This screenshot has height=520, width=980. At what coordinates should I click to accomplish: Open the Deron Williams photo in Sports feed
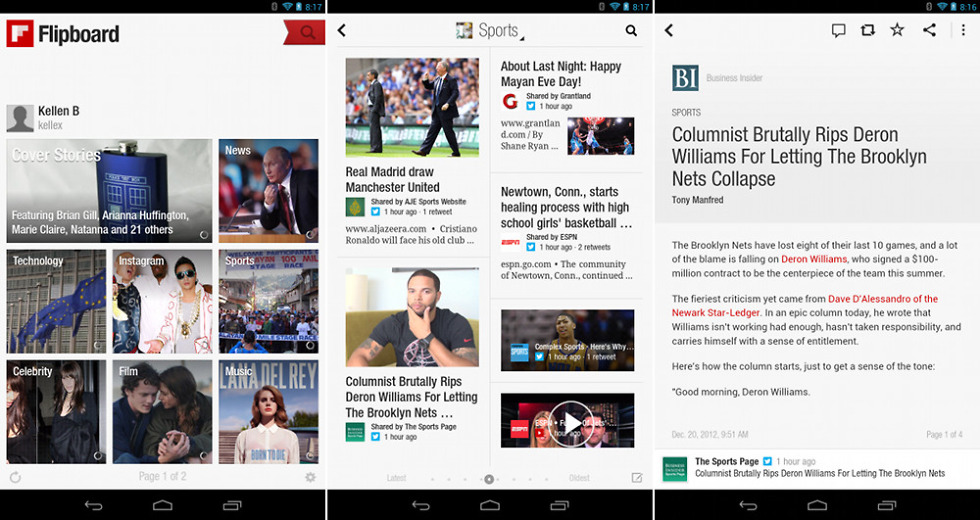coord(412,317)
